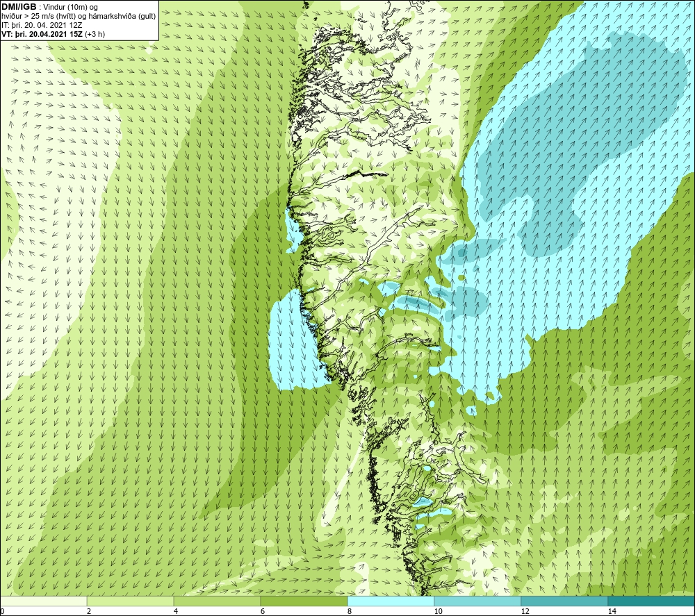The width and height of the screenshot is (695, 616).
Task: Click the legend label '6'
Action: pos(263,611)
